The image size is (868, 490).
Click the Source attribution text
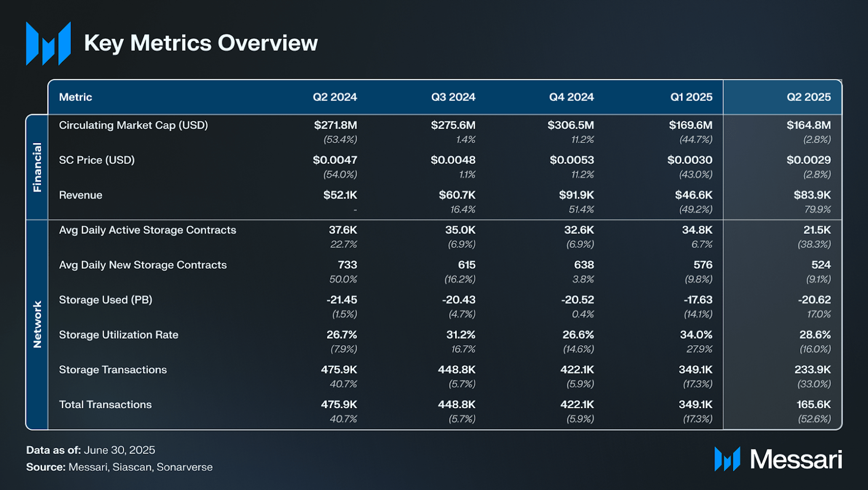(x=119, y=467)
